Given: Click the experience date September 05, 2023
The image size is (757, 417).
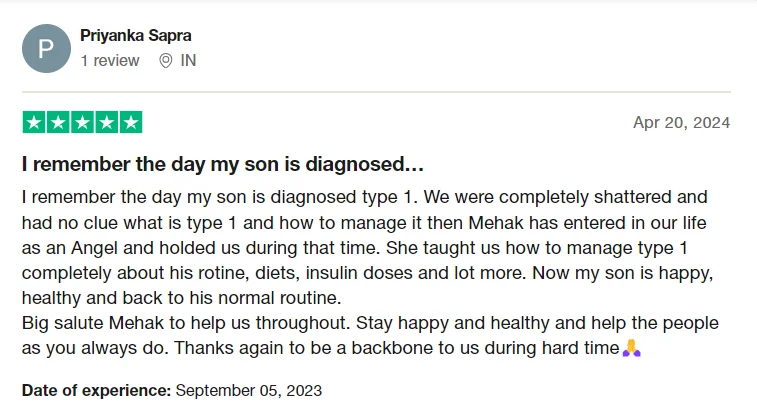Looking at the screenshot, I should [x=249, y=390].
